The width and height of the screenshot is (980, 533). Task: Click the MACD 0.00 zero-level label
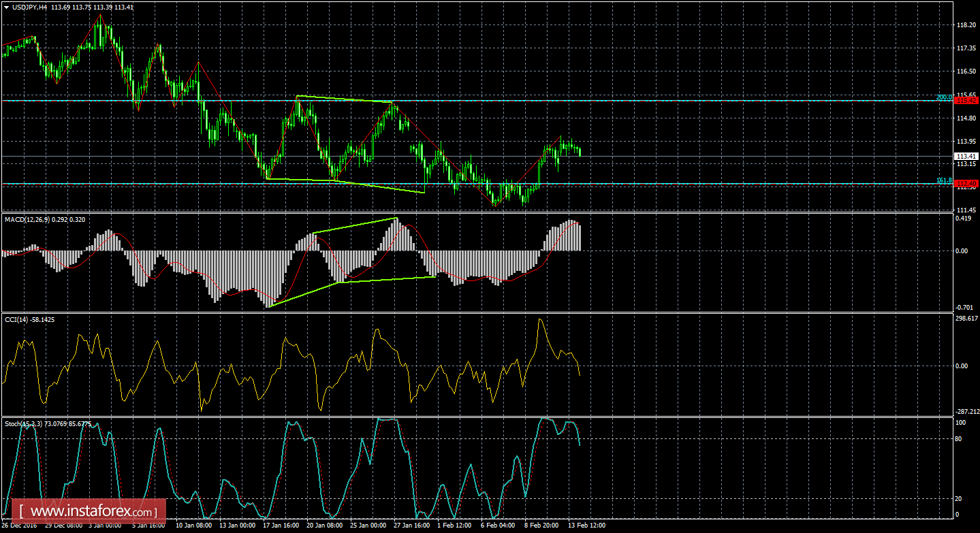963,251
